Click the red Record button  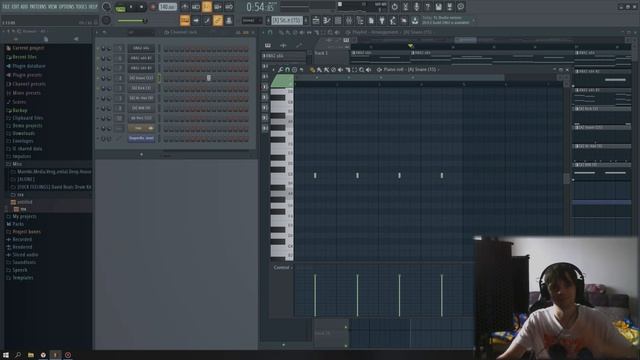coord(153,7)
